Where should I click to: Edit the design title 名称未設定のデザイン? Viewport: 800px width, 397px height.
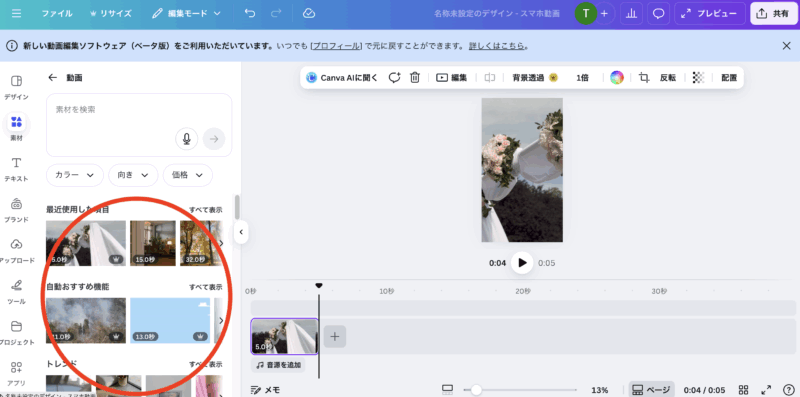(496, 14)
